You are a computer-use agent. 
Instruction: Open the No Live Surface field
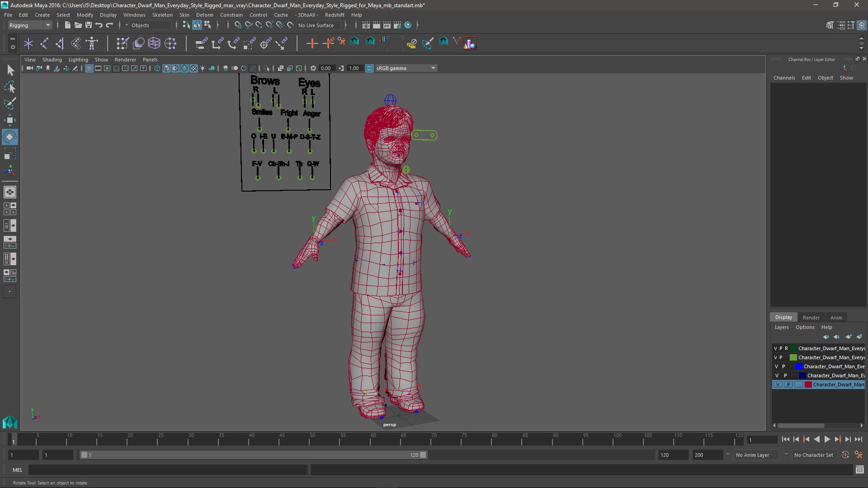(x=318, y=25)
